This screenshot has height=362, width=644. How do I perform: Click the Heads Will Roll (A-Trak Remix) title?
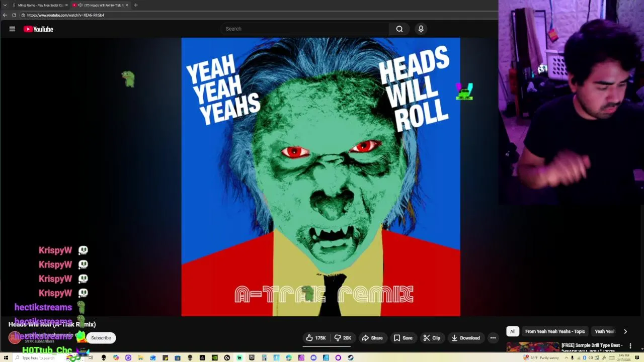click(52, 324)
